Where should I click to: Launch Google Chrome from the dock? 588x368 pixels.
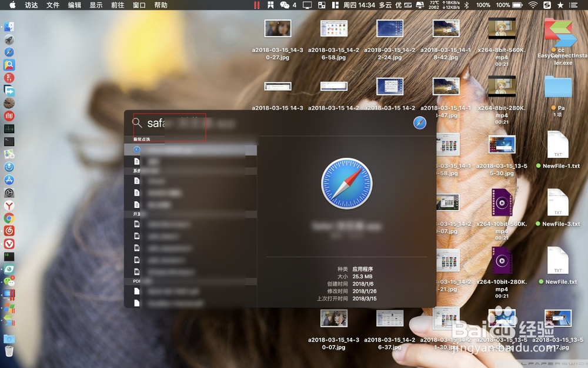(9, 218)
